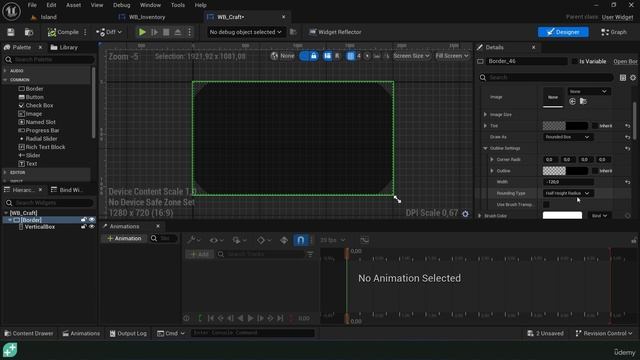The width and height of the screenshot is (640, 360).
Task: Switch to the Island tab
Action: coord(48,17)
